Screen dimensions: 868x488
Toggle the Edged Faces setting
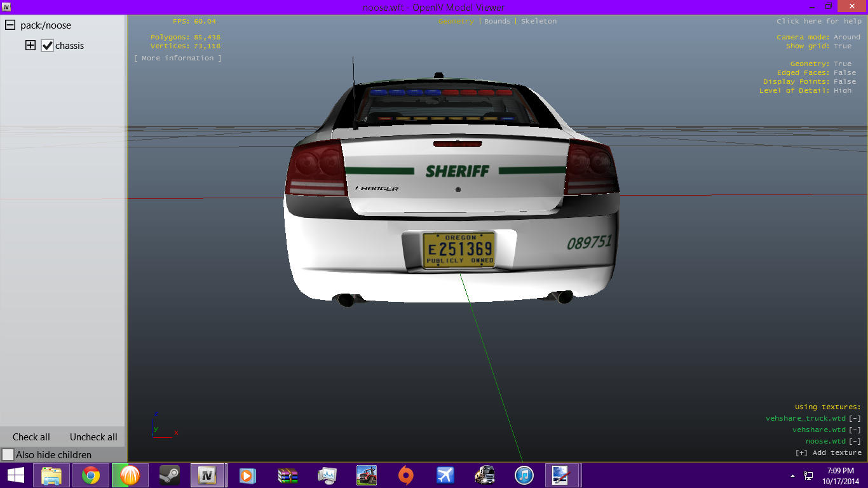click(x=844, y=73)
